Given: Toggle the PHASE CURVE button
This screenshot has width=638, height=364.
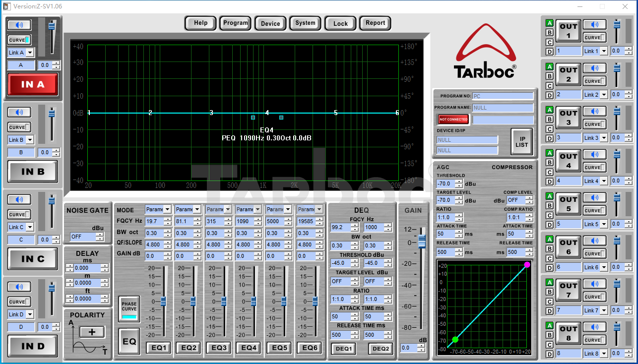Looking at the screenshot, I should [x=129, y=310].
